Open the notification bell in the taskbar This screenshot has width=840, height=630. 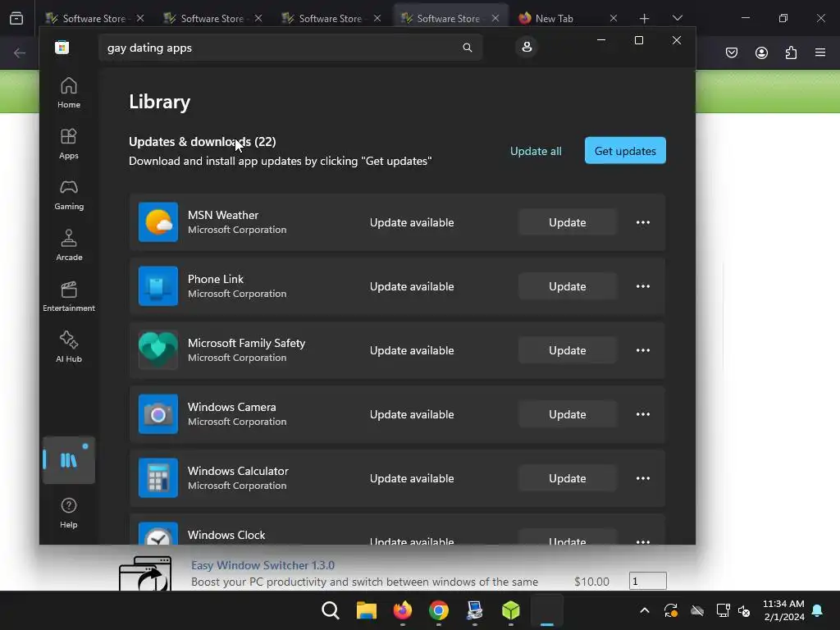(818, 610)
